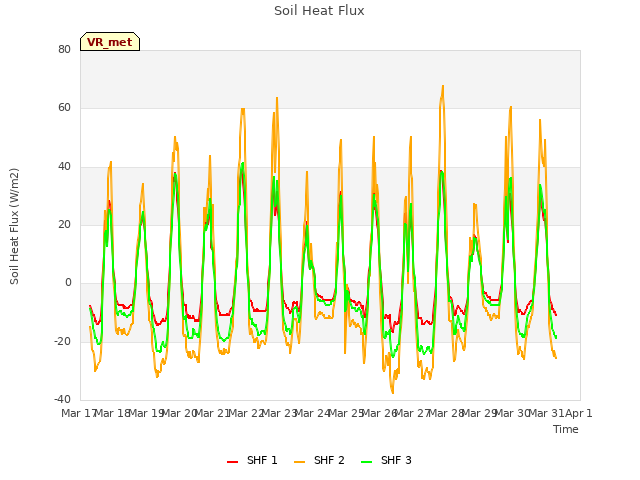Click the 80 y-axis tick label

click(x=64, y=49)
